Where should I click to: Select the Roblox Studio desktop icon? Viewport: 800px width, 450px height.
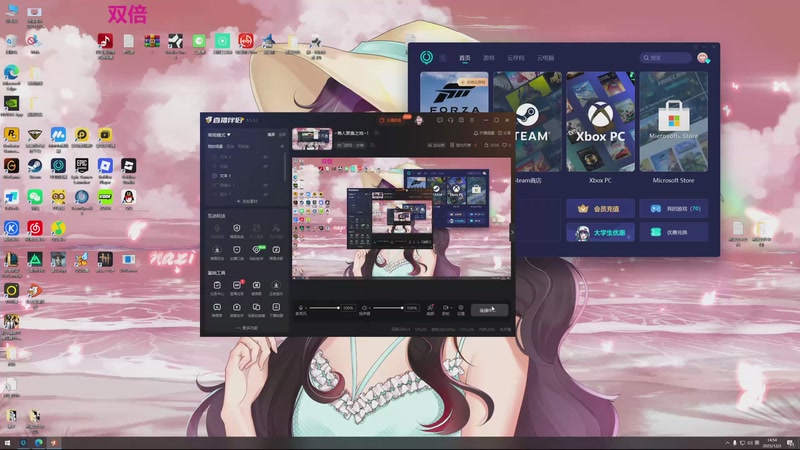129,166
